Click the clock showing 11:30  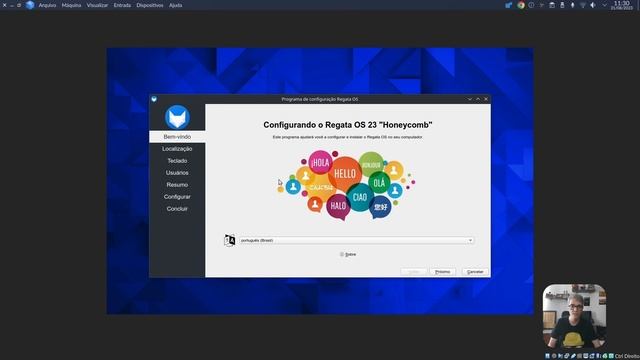tap(622, 5)
